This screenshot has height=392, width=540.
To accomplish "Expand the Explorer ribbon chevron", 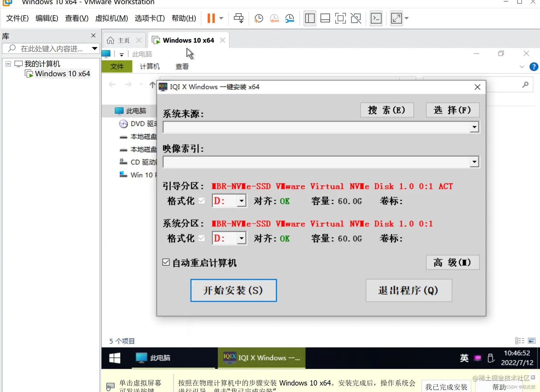I will (x=522, y=67).
